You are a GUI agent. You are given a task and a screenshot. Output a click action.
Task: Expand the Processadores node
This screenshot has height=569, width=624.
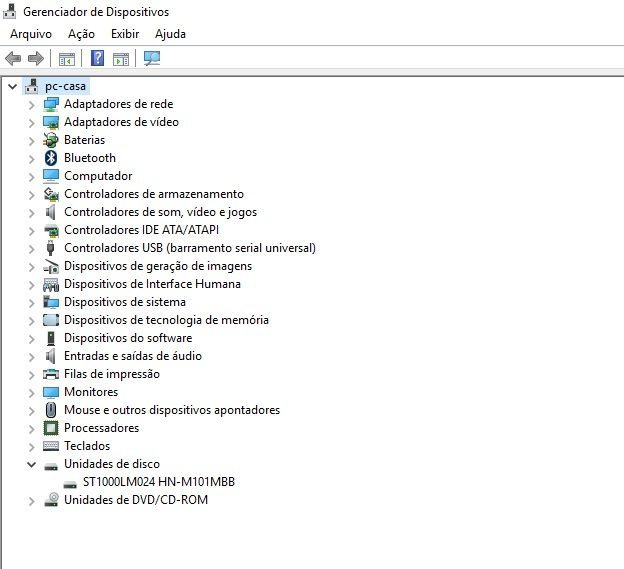pyautogui.click(x=31, y=429)
